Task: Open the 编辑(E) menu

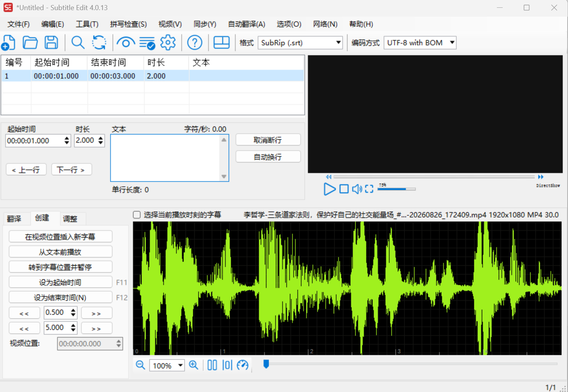Action: pos(52,24)
